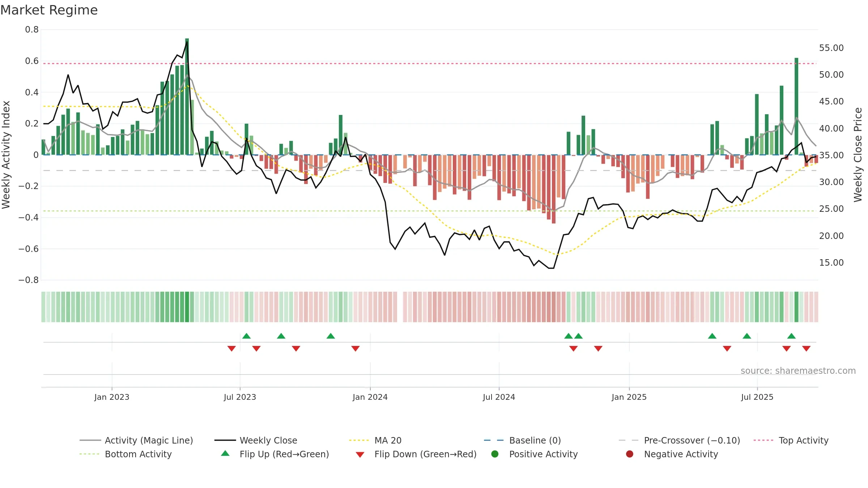Image resolution: width=868 pixels, height=488 pixels.
Task: Click the Market Regime chart title
Action: point(49,10)
